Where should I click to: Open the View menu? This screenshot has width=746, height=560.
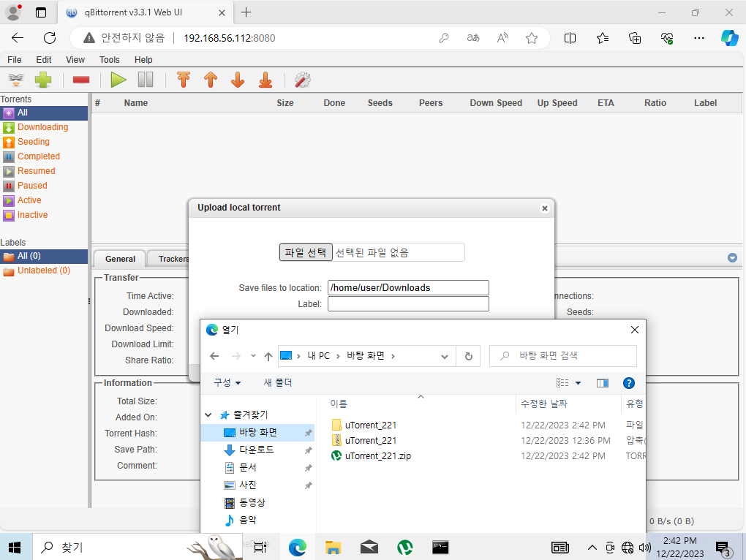[x=75, y=59]
